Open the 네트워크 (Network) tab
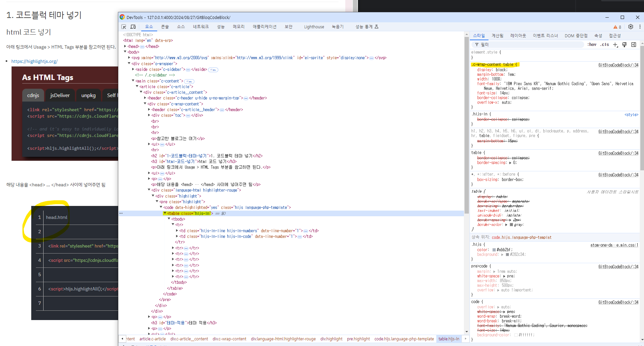The width and height of the screenshot is (644, 346). [x=201, y=27]
